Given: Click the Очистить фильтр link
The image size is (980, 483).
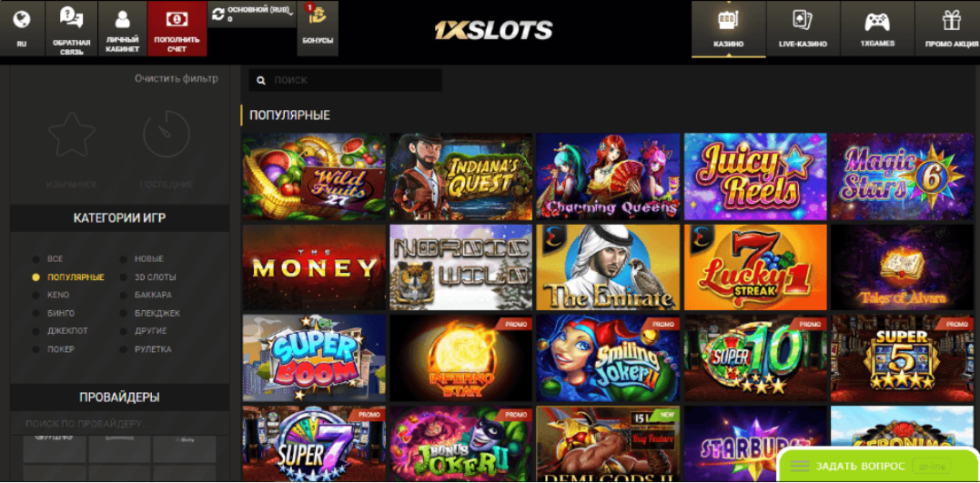Looking at the screenshot, I should (177, 79).
